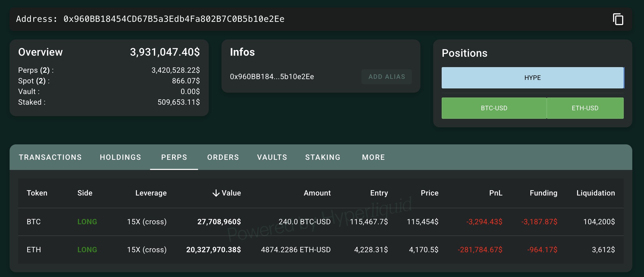
Task: View the Orders tab
Action: pyautogui.click(x=223, y=157)
